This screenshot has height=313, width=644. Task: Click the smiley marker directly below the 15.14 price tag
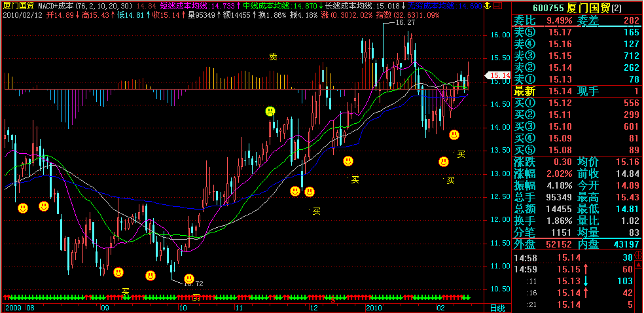point(454,135)
